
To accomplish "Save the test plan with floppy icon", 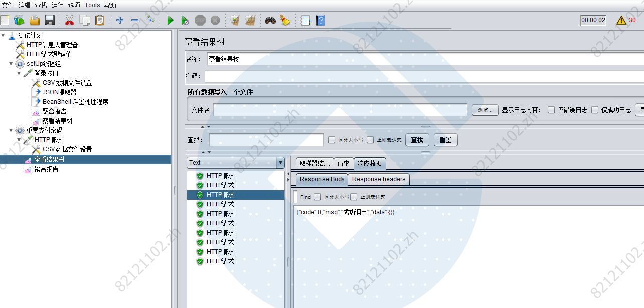I will tap(50, 20).
